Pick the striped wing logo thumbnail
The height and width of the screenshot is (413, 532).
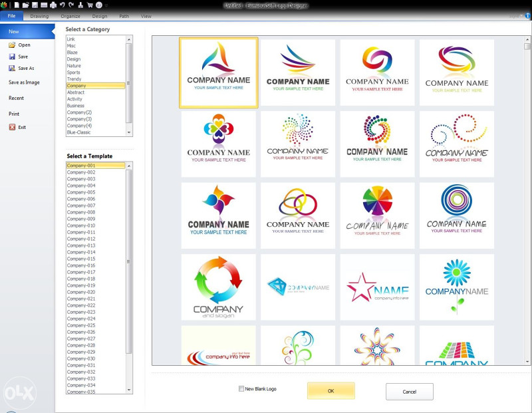tap(298, 72)
